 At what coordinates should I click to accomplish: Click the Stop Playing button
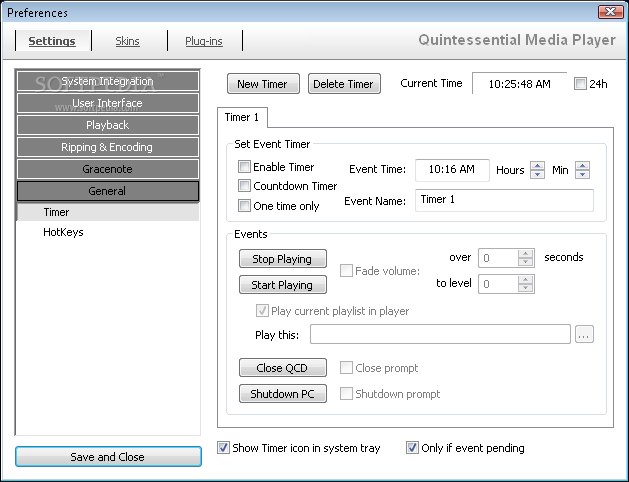pyautogui.click(x=283, y=259)
